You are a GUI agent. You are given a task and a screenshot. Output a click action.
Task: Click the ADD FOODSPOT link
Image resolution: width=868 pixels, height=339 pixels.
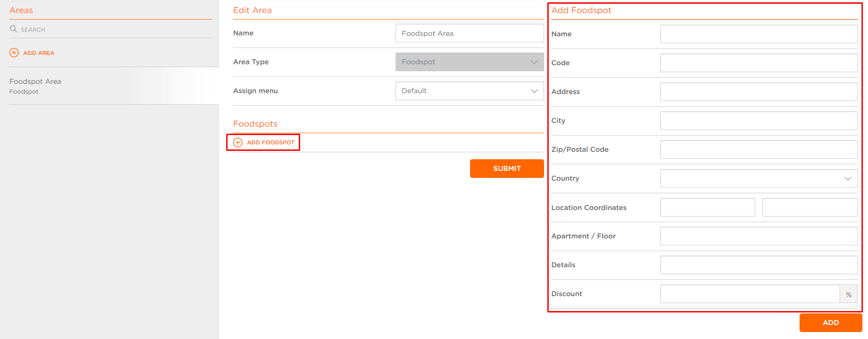click(x=271, y=142)
